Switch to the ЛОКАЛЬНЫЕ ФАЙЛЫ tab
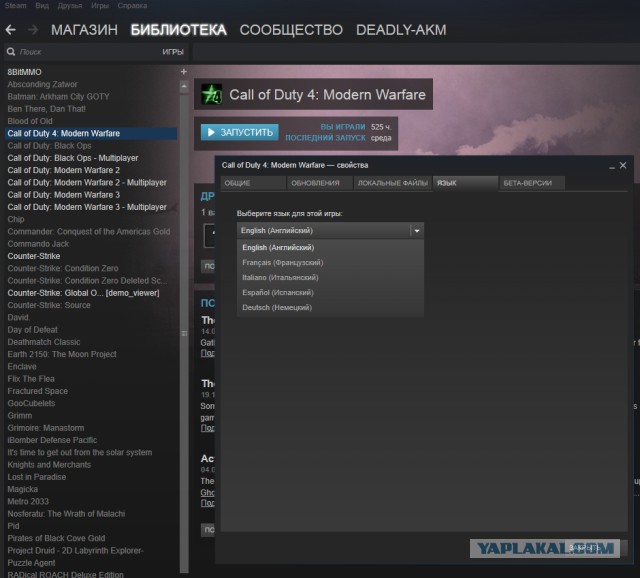Viewport: 640px width, 578px height. [393, 183]
